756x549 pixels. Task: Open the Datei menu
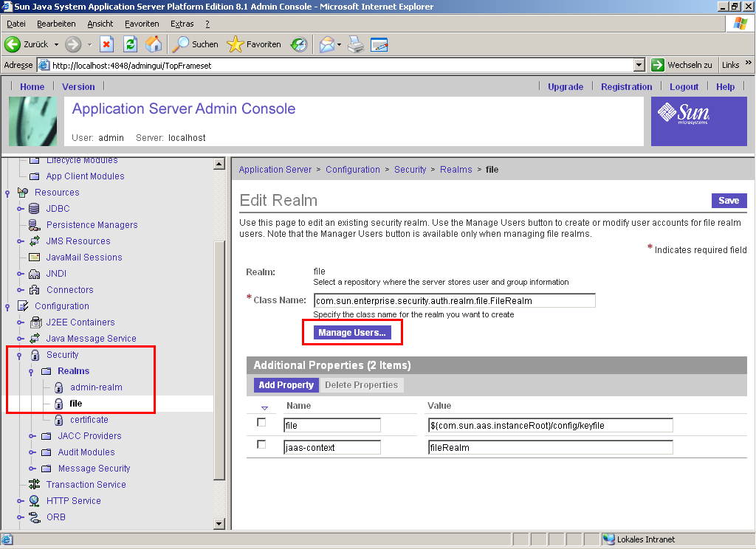[16, 24]
